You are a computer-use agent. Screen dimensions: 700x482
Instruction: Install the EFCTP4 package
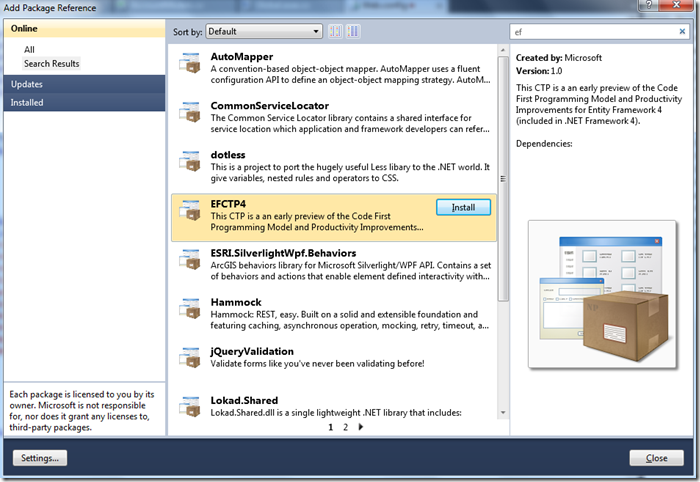point(463,208)
